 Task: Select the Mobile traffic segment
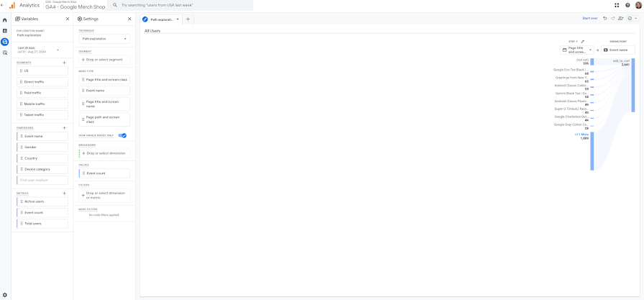[42, 104]
